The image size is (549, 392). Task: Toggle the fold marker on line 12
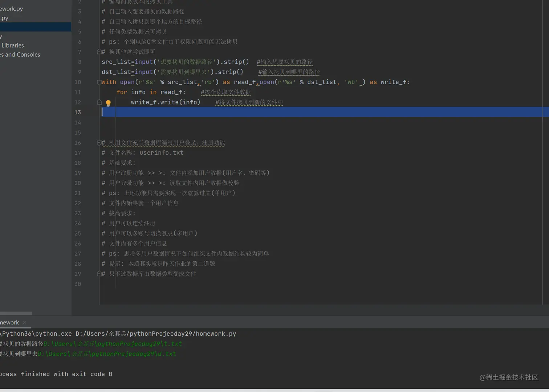99,102
